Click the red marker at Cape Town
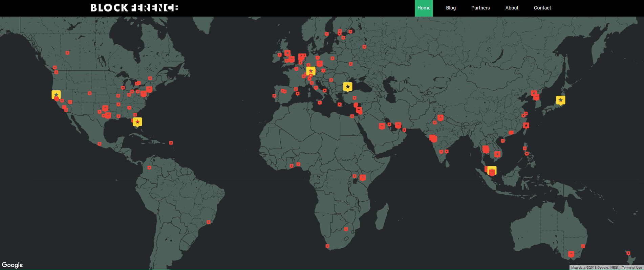Viewport: 644px width, 270px height. pyautogui.click(x=327, y=246)
